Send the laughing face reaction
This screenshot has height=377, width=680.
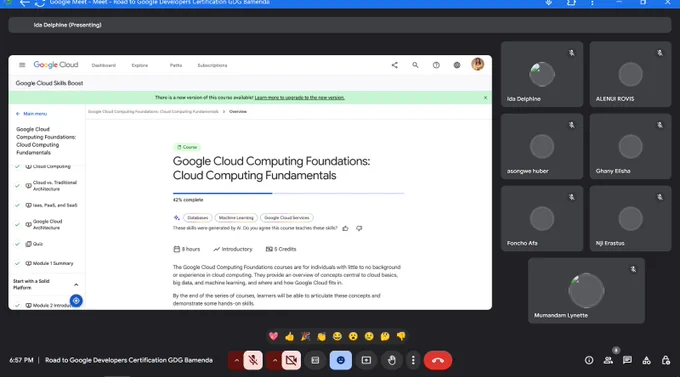tap(337, 336)
